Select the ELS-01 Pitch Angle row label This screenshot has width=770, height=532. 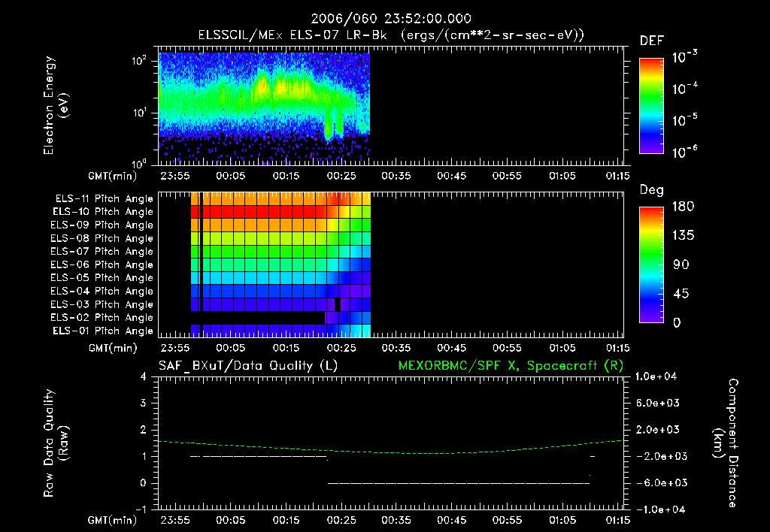coord(102,331)
